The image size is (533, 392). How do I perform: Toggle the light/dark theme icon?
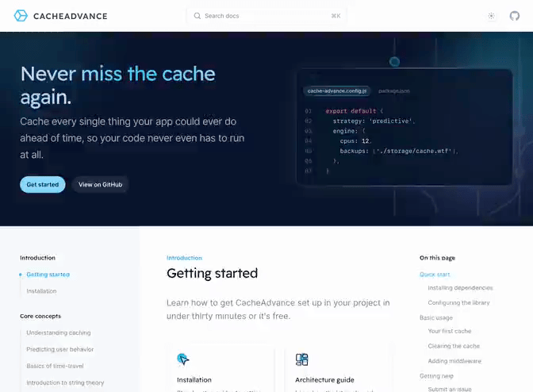491,16
